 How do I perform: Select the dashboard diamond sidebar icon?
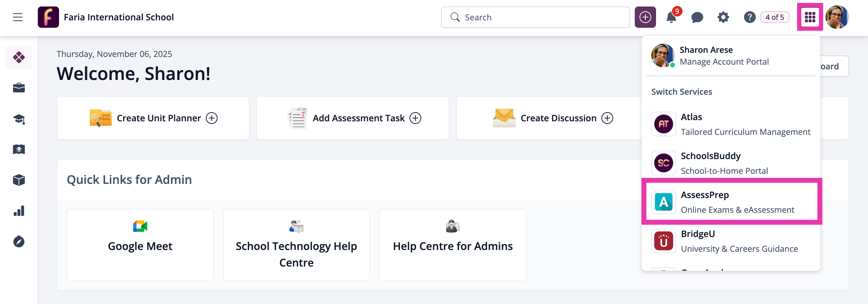coord(19,57)
